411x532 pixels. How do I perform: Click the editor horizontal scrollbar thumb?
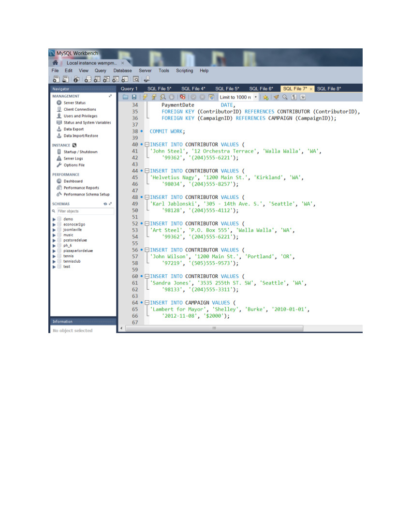214,328
